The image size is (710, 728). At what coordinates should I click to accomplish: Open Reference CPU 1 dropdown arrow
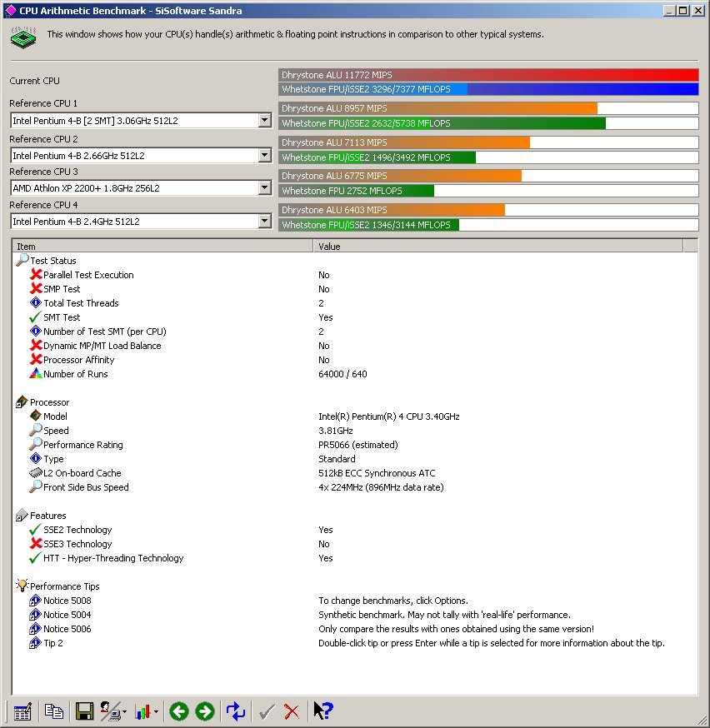pos(265,120)
